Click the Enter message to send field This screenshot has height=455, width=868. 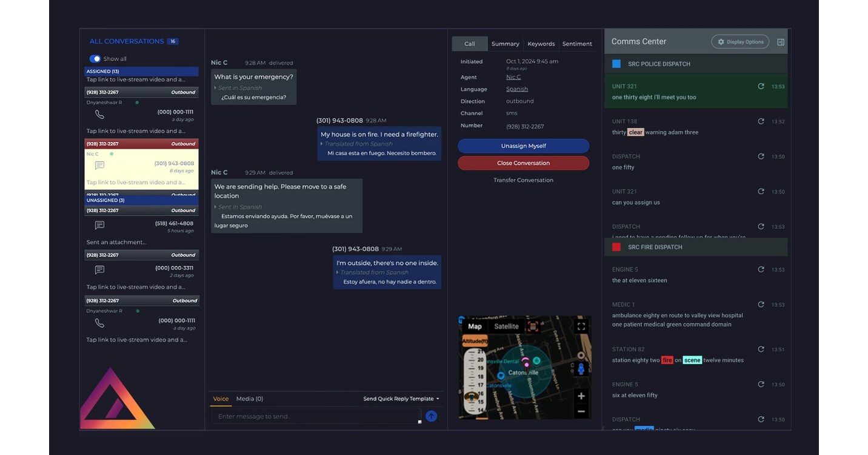pyautogui.click(x=315, y=416)
